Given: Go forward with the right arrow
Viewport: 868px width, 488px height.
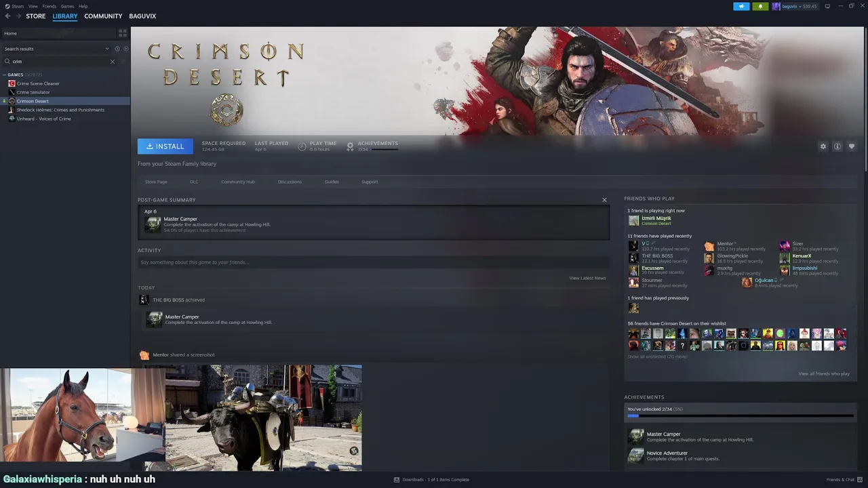Looking at the screenshot, I should click(18, 16).
